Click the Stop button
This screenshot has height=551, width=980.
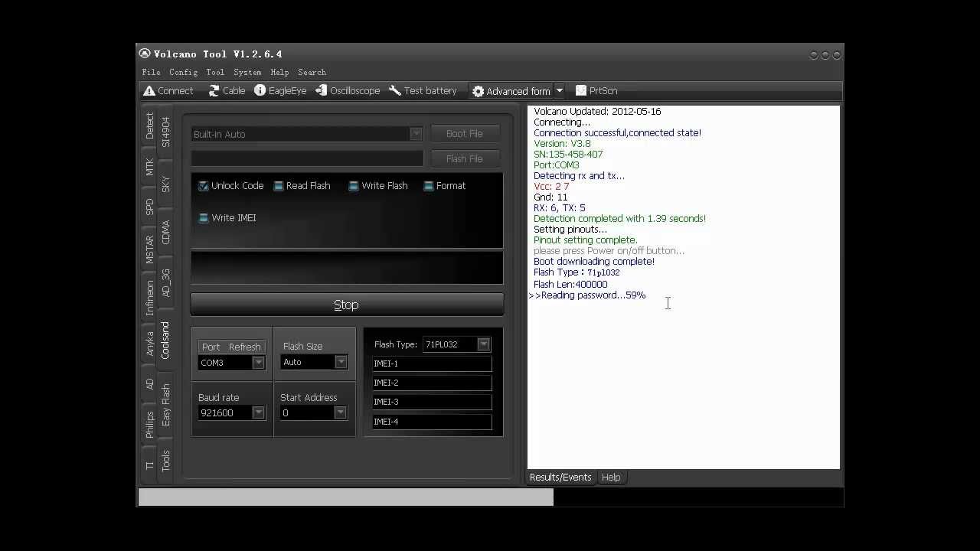click(x=347, y=305)
